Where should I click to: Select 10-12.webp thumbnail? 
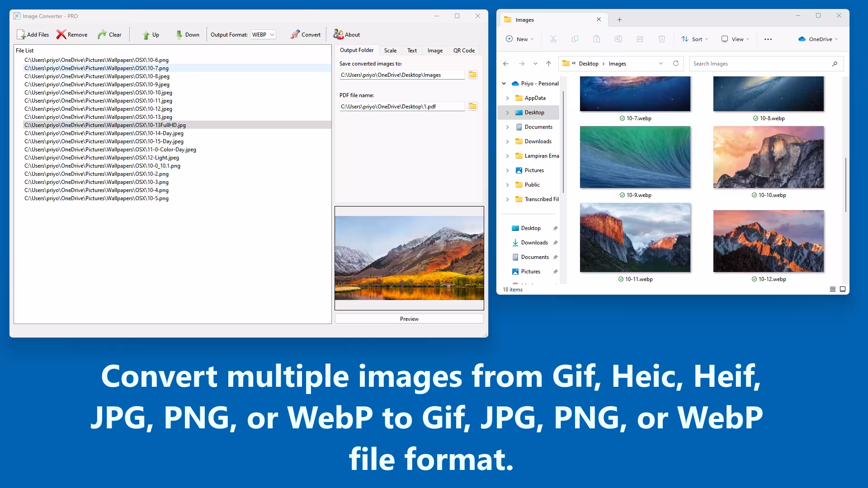pyautogui.click(x=769, y=241)
